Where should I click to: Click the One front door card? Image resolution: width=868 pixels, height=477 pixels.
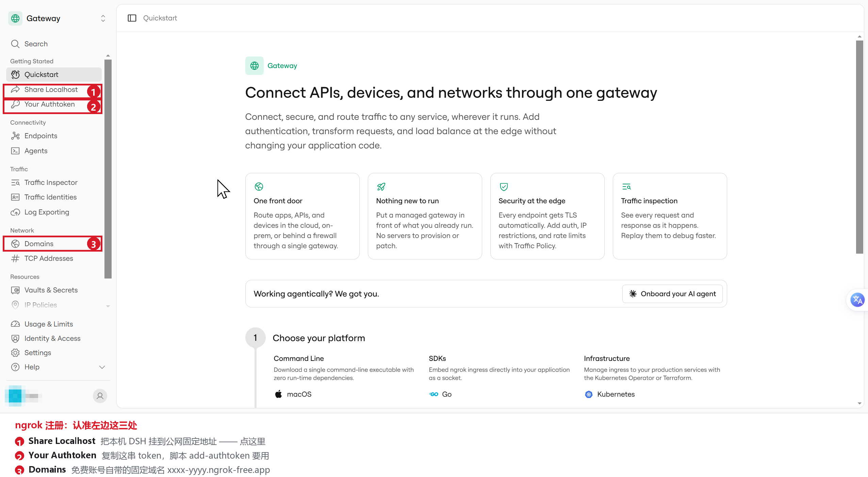coord(302,216)
